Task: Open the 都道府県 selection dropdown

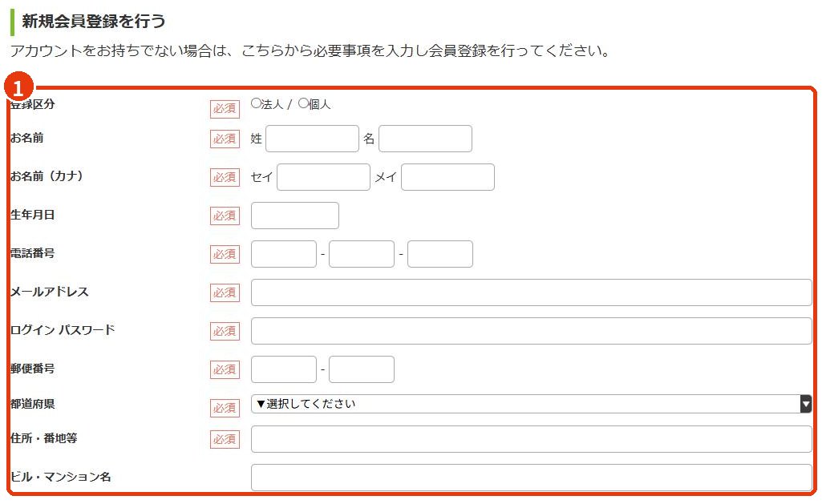Action: 532,404
